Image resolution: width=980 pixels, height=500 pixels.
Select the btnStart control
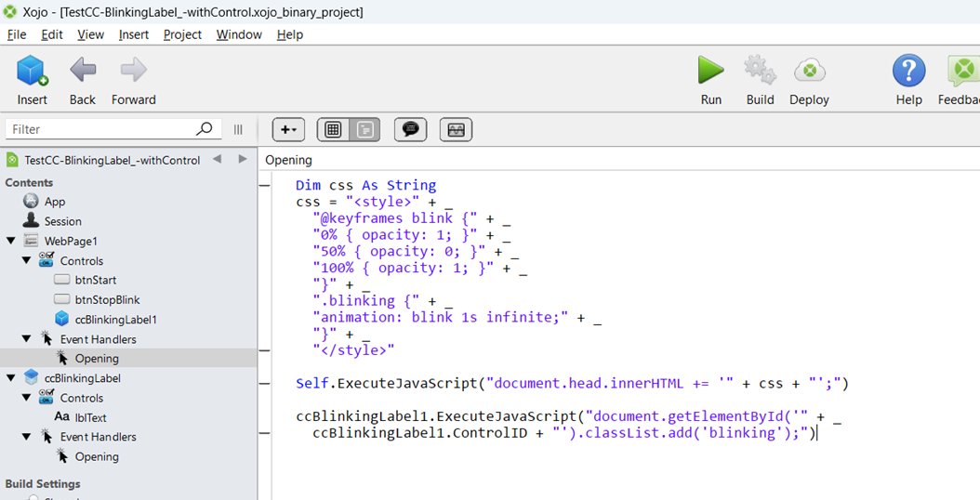(96, 280)
